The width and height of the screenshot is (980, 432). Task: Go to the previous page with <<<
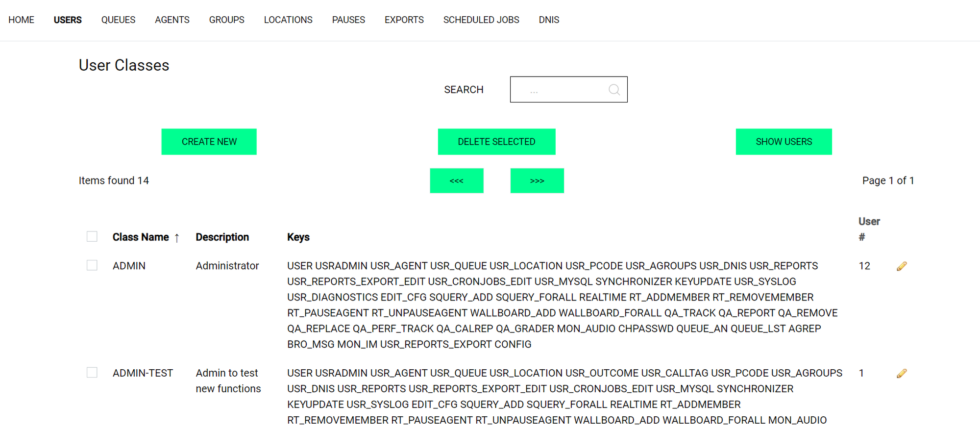point(456,181)
